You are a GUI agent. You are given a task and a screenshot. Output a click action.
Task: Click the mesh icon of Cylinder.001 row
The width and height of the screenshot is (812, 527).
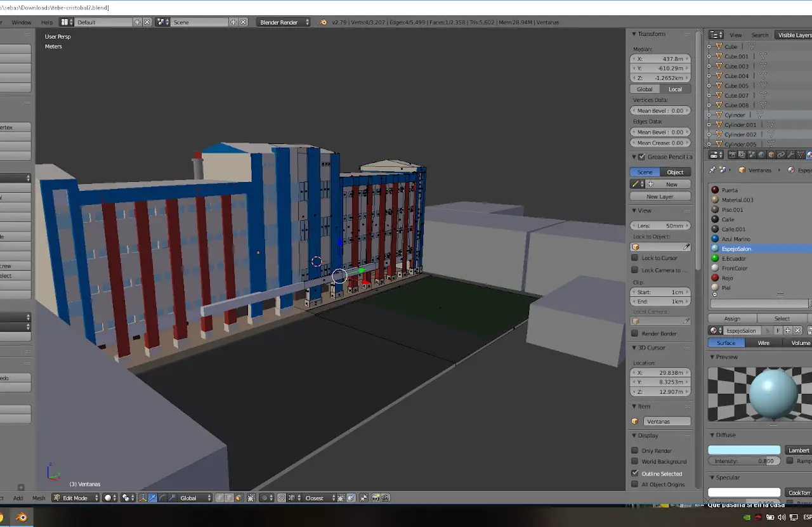coord(771,125)
